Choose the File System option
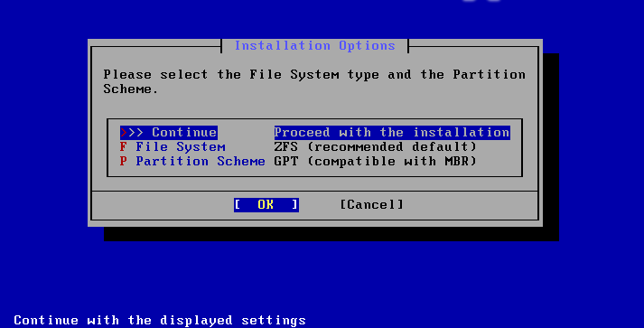 pos(173,146)
